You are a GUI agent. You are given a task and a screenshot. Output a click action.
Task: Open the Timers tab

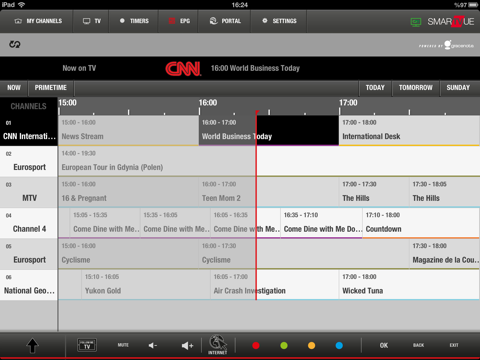pos(134,21)
